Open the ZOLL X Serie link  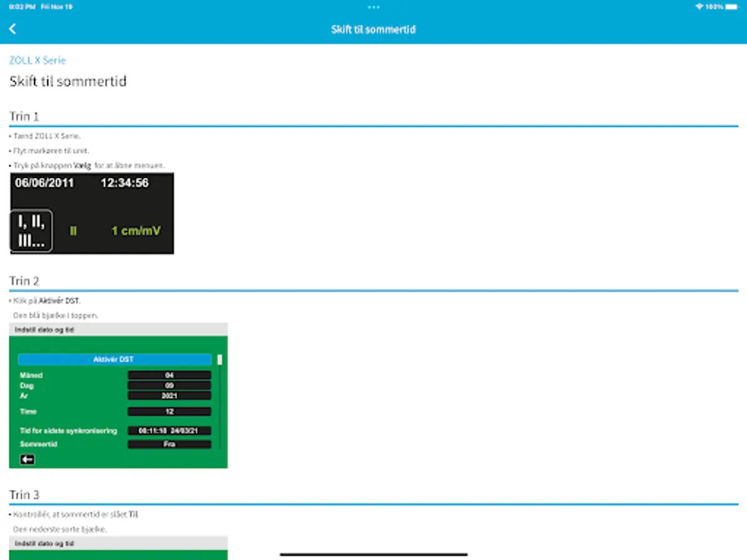(37, 60)
